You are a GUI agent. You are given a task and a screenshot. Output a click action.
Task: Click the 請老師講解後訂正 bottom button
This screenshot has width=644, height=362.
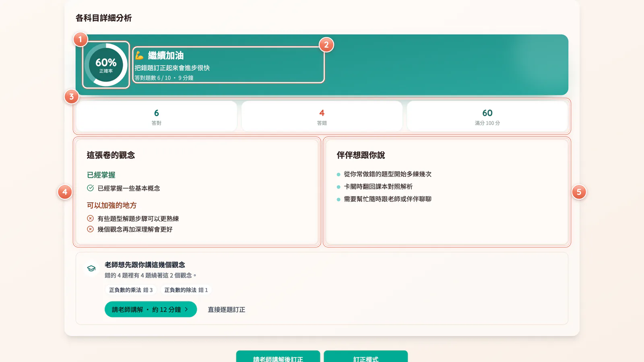click(x=278, y=356)
